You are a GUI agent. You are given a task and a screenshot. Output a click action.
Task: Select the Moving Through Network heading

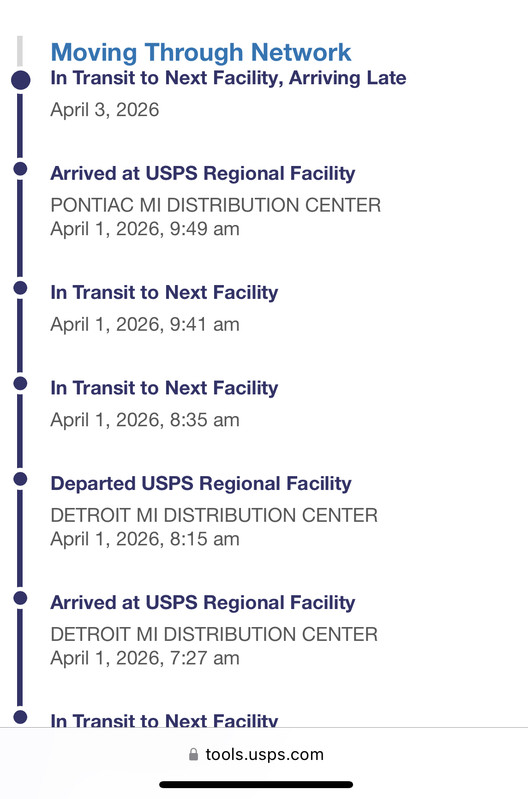(201, 52)
